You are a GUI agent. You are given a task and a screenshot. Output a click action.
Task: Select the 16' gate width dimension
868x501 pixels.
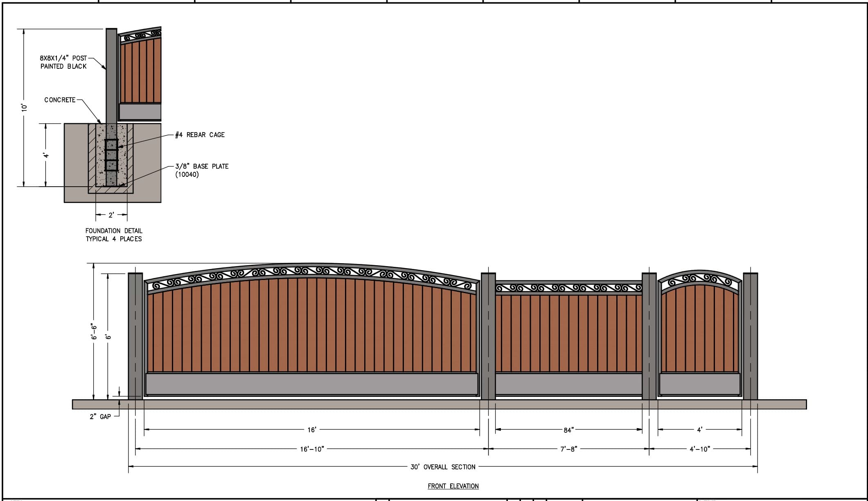[312, 430]
